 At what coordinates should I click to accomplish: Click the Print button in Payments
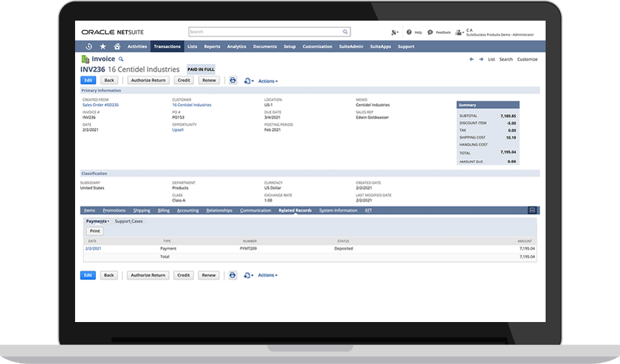[x=95, y=231]
